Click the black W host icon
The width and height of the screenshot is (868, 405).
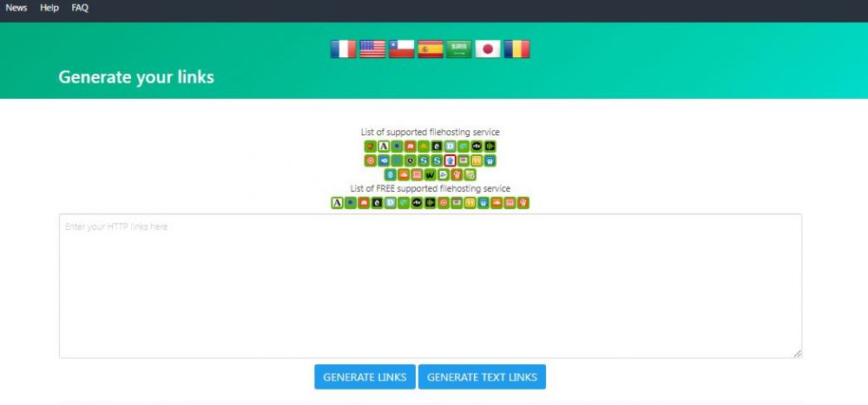[x=431, y=175]
